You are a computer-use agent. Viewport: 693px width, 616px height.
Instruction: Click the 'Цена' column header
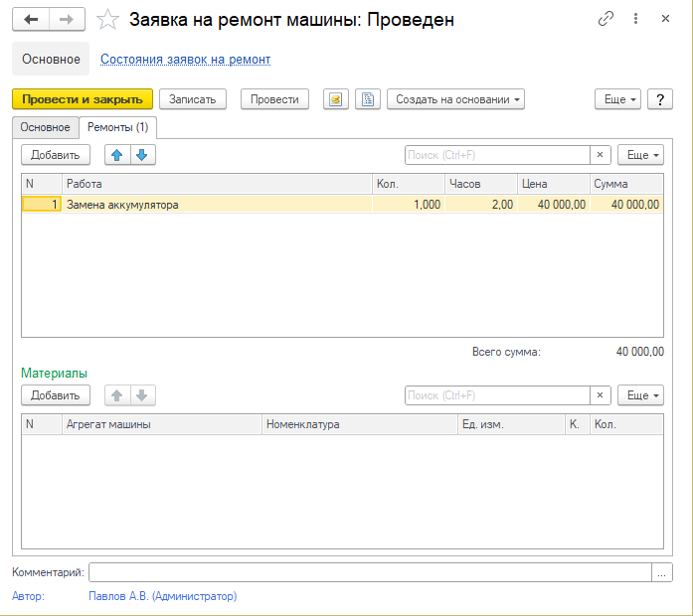(x=554, y=184)
